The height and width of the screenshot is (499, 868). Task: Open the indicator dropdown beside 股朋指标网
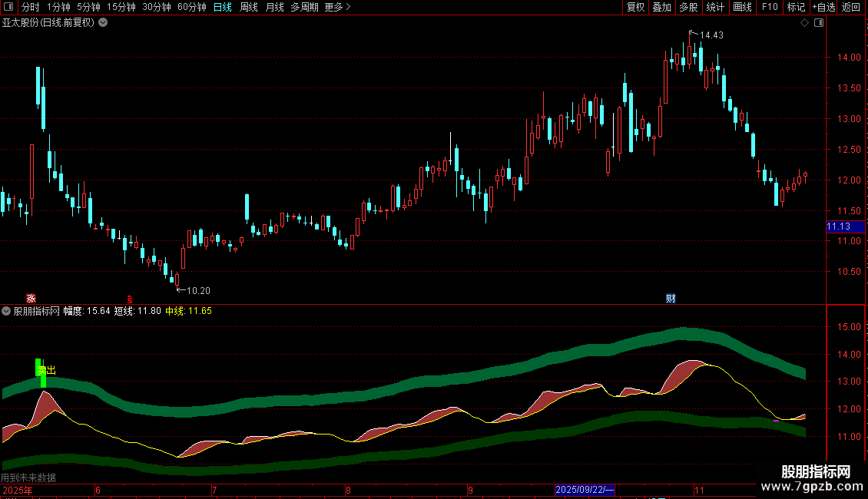(6, 311)
